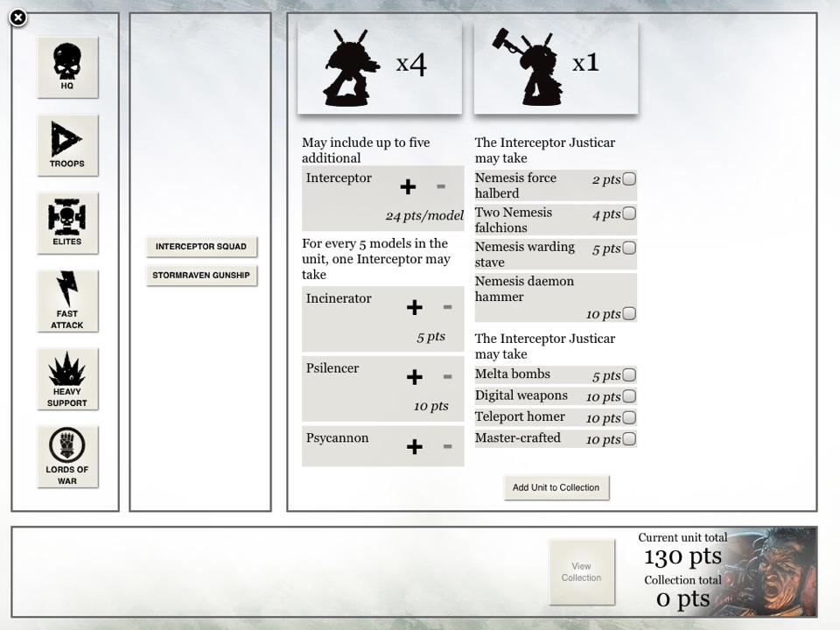Click Add Unit to Collection
Image resolution: width=840 pixels, height=630 pixels.
point(556,487)
